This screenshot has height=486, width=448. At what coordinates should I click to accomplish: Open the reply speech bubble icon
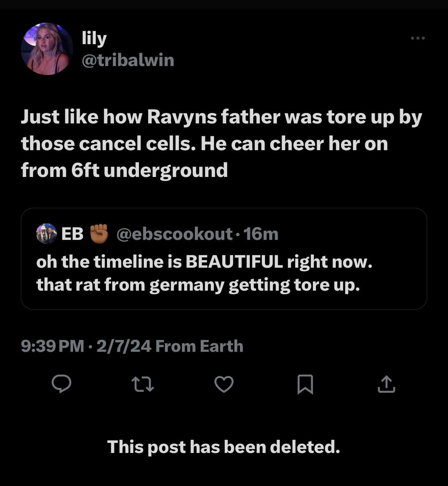click(61, 384)
